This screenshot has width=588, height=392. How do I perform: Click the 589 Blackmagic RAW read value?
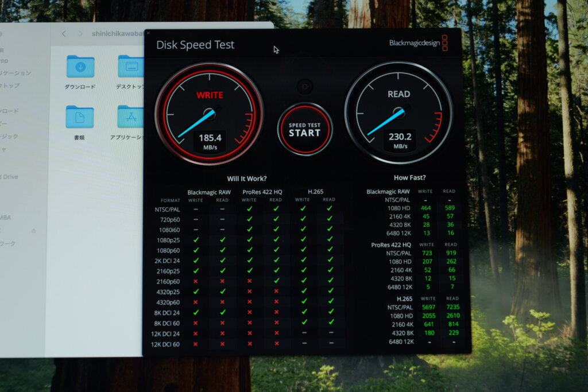(x=450, y=208)
